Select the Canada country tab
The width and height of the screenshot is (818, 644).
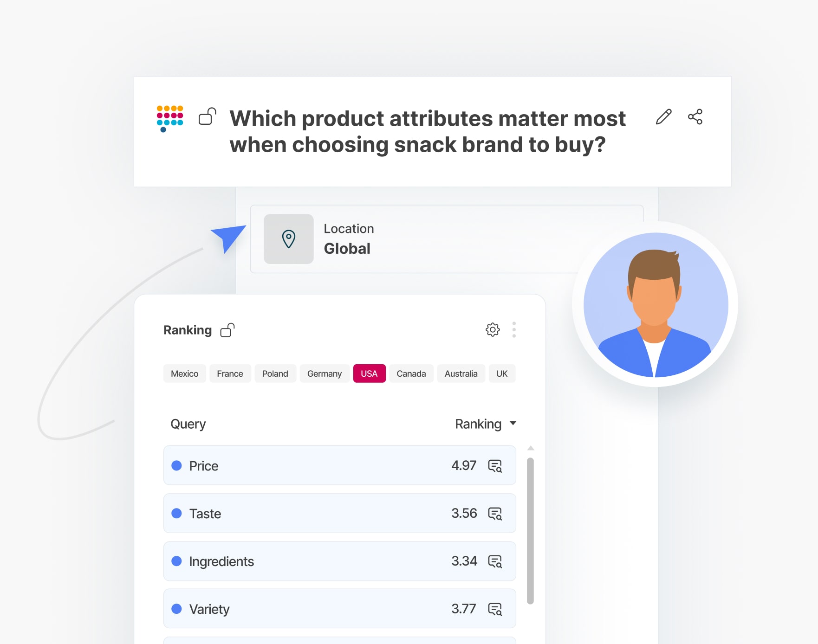coord(411,374)
